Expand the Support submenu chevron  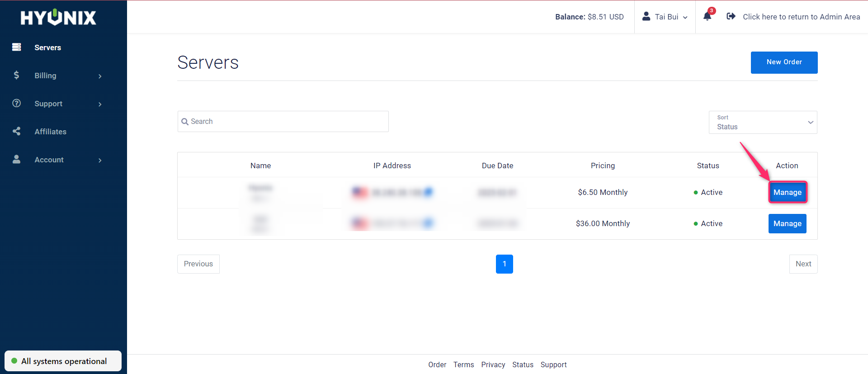pyautogui.click(x=100, y=104)
